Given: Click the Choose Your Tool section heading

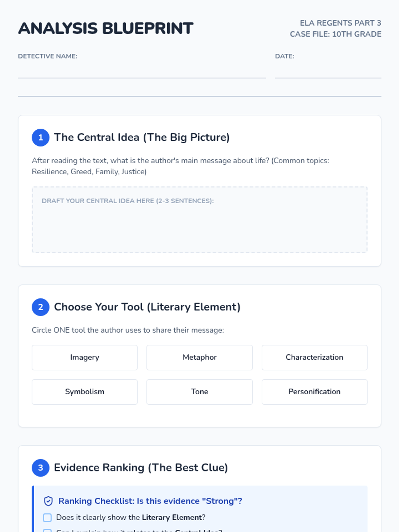Looking at the screenshot, I should click(147, 307).
